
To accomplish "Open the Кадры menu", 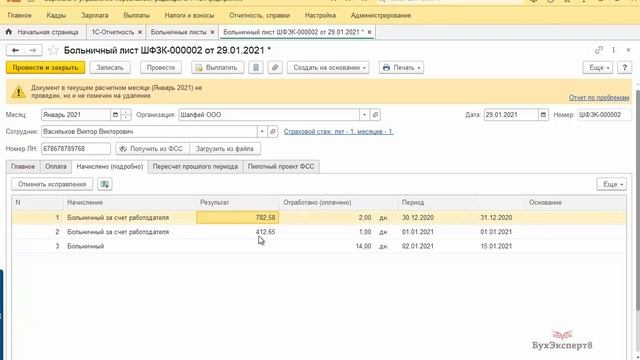I will click(x=56, y=15).
